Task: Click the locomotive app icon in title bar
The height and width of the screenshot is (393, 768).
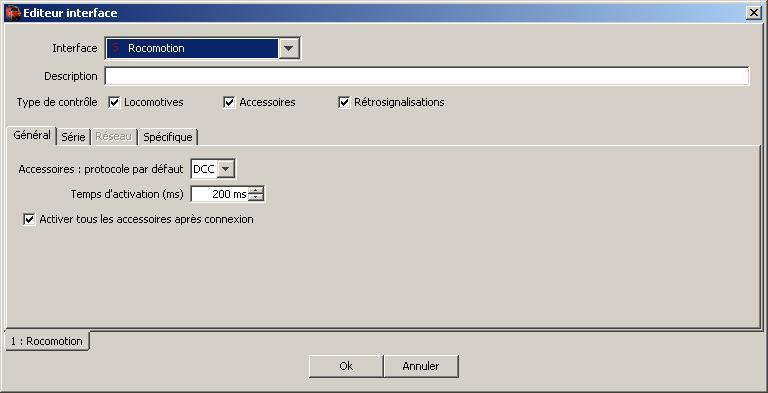Action: click(x=12, y=13)
